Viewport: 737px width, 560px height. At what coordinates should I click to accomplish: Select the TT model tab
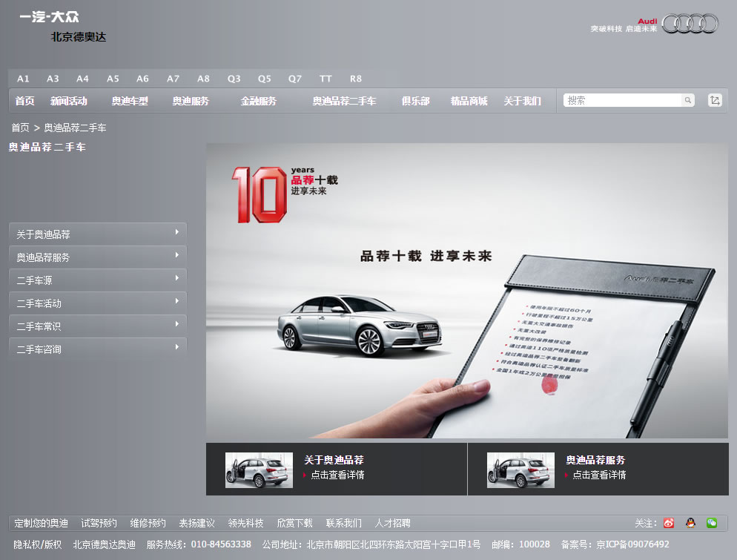(x=325, y=79)
